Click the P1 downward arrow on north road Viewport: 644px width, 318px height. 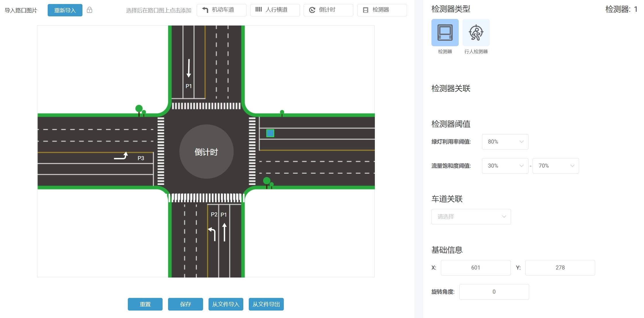click(188, 68)
